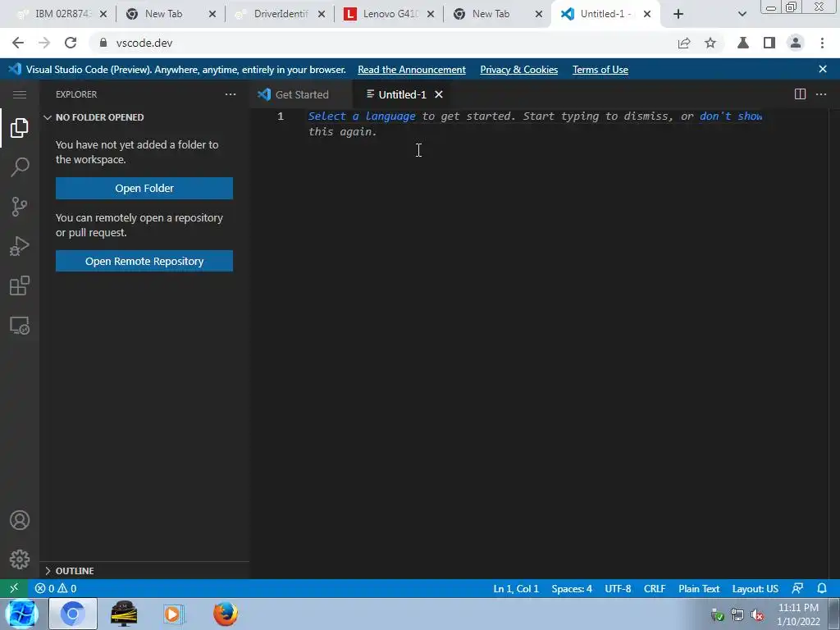Switch to DriverIdentif browser tab
The height and width of the screenshot is (630, 840).
[281, 14]
